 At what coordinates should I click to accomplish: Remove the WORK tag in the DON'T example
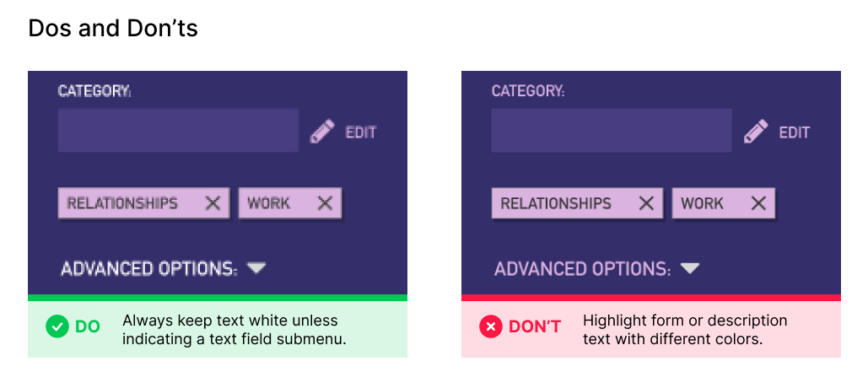click(x=758, y=203)
